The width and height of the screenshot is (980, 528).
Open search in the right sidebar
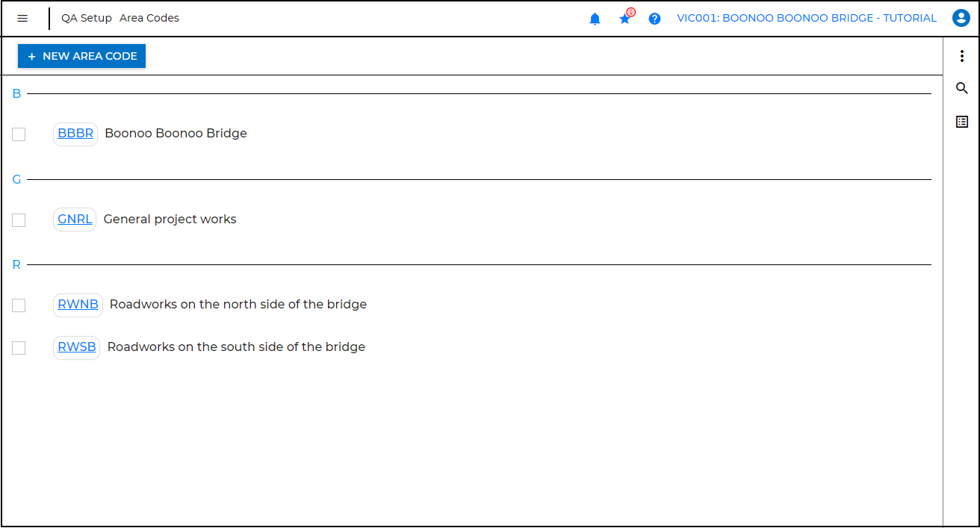[x=961, y=88]
